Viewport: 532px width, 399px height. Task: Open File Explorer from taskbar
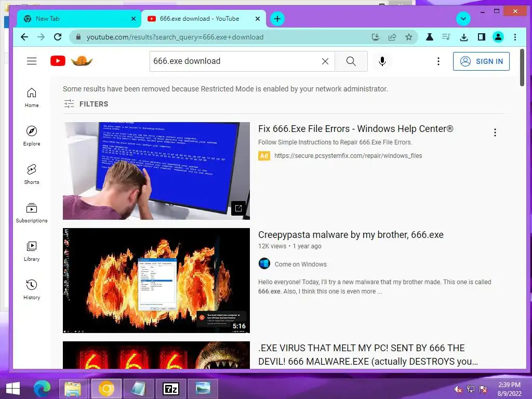(73, 389)
